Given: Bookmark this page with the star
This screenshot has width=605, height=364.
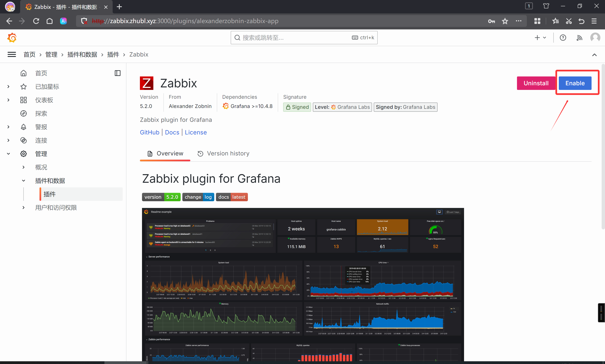Looking at the screenshot, I should [x=505, y=21].
